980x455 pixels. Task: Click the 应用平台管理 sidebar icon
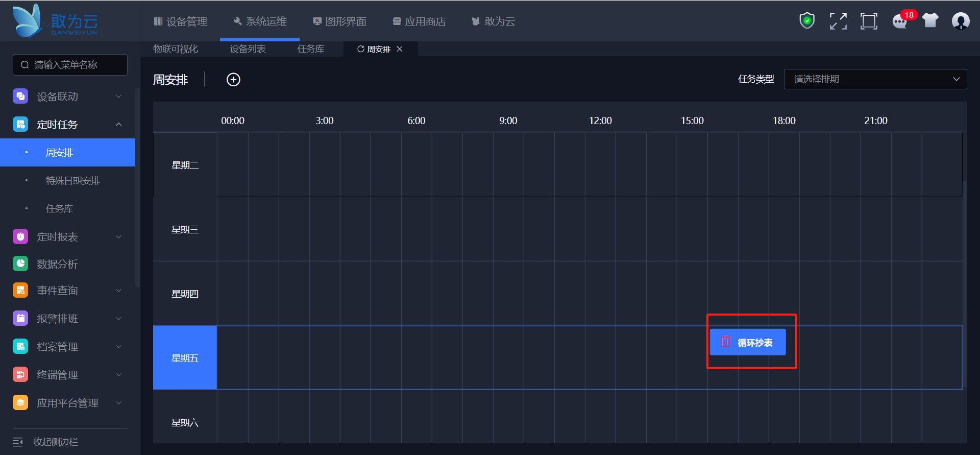[x=20, y=402]
